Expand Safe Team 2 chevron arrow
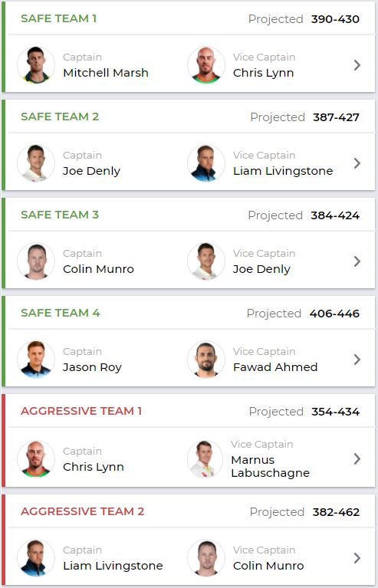378x588 pixels. (x=357, y=163)
